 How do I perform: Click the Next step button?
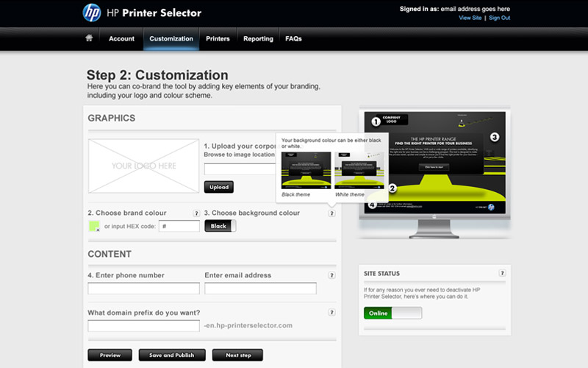coord(237,355)
